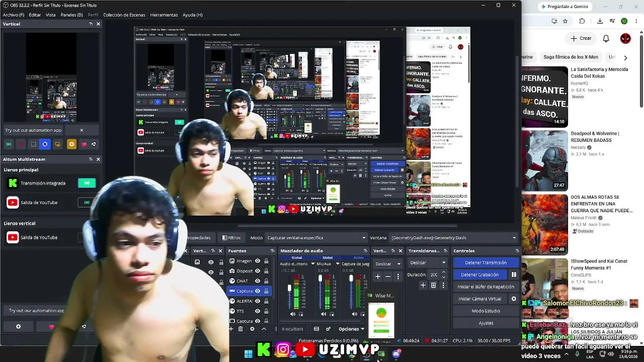Switch to Modo Estudio
Screen dimensions: 644x362
486,311
